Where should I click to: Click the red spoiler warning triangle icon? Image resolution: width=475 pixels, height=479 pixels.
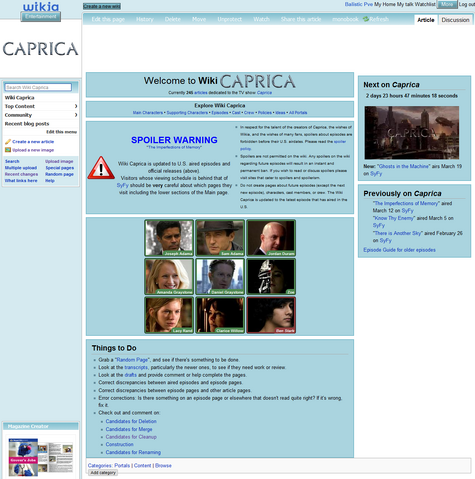tap(101, 168)
